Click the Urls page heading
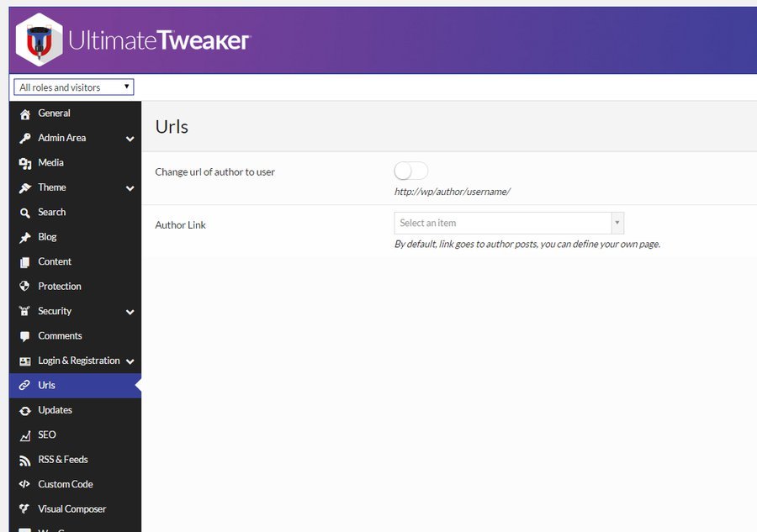Viewport: 757px width, 532px height. click(x=172, y=127)
